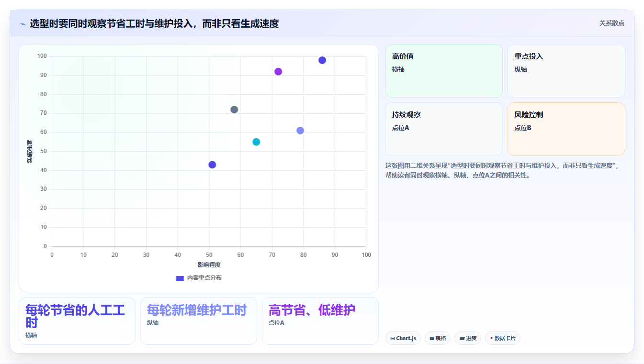Open the 重点投入 quadrant card

pyautogui.click(x=566, y=71)
